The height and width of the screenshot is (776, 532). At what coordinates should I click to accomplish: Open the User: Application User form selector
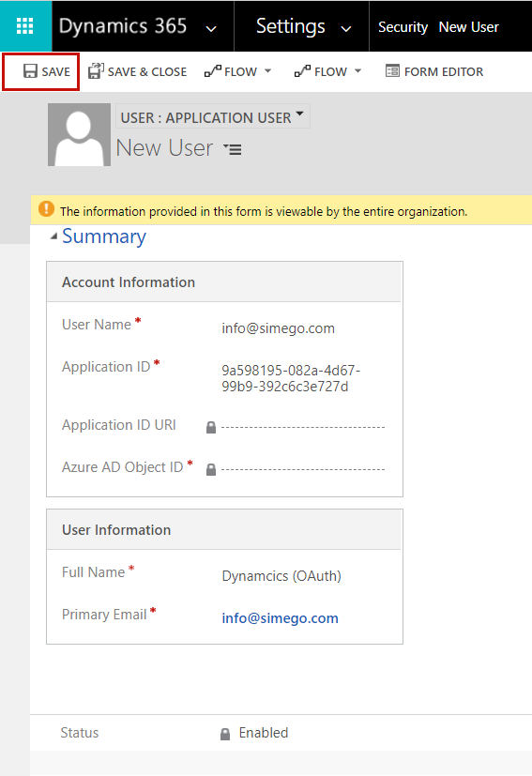click(213, 116)
